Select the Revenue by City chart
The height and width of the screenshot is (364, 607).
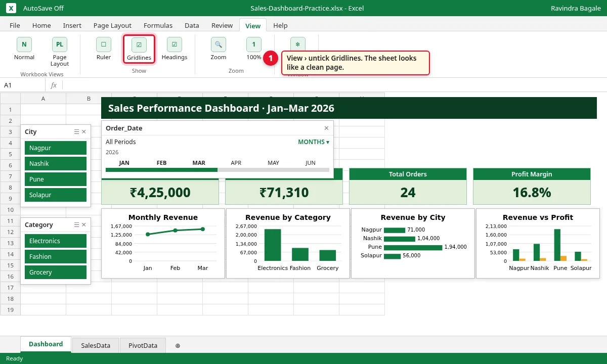[x=413, y=243]
